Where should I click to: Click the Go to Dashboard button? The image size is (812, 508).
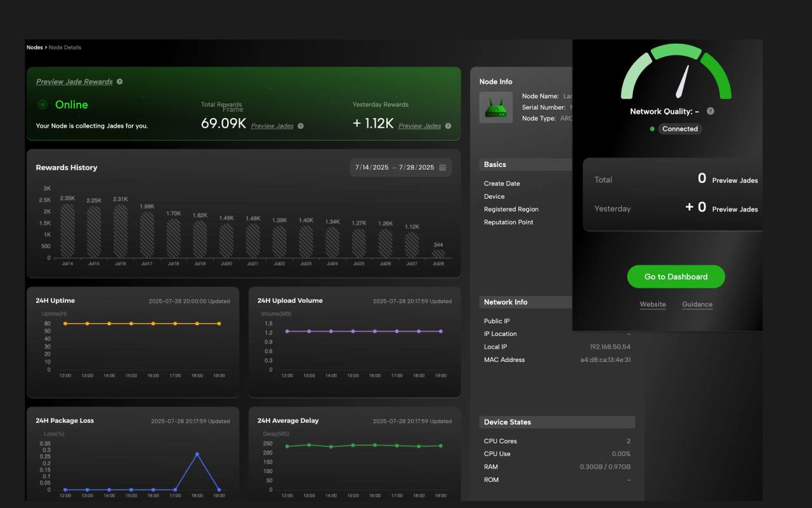(x=676, y=277)
